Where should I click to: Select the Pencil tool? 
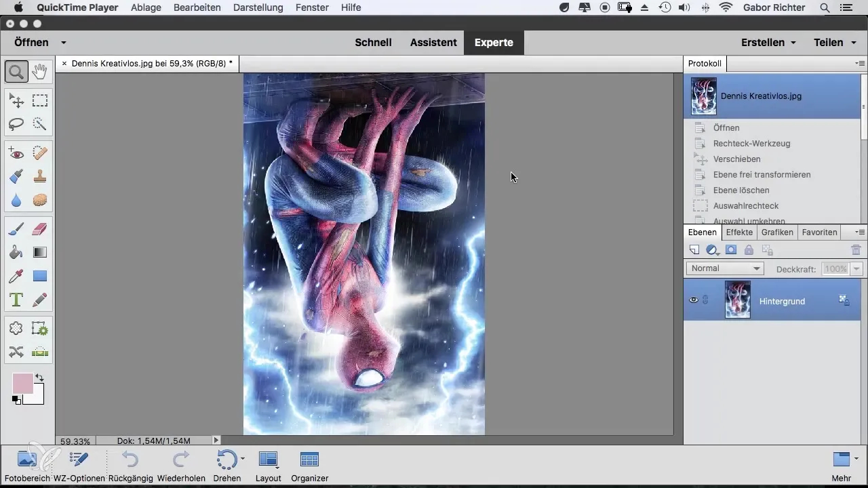(x=40, y=299)
